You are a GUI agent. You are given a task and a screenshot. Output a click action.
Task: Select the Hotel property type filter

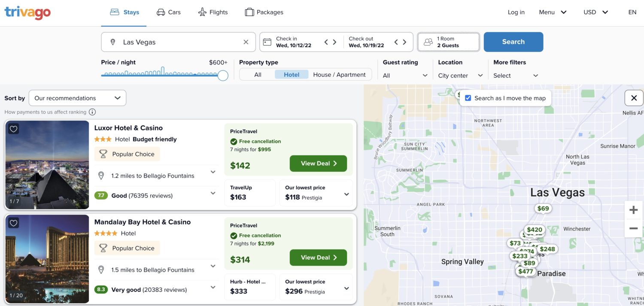point(291,74)
